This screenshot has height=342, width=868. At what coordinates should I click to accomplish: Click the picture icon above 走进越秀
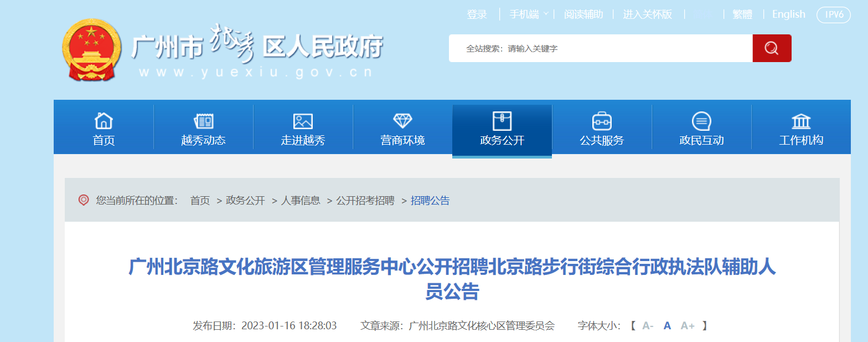click(303, 121)
